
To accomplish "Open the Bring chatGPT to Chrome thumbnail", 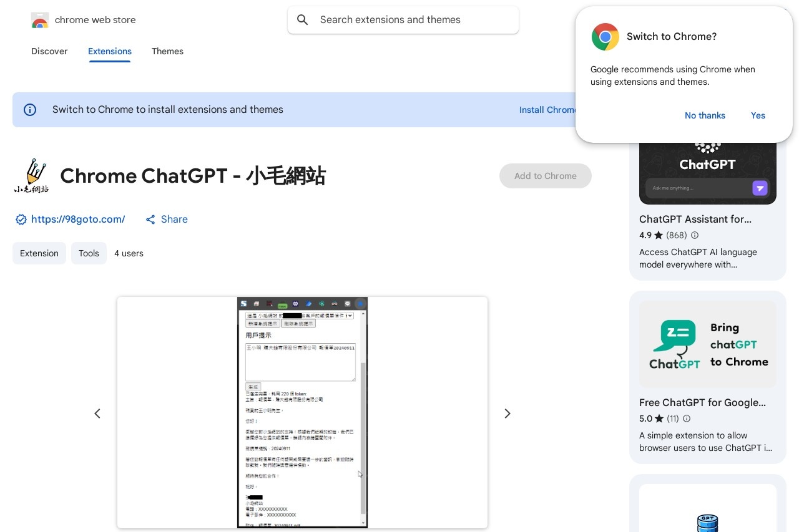I will click(x=708, y=345).
